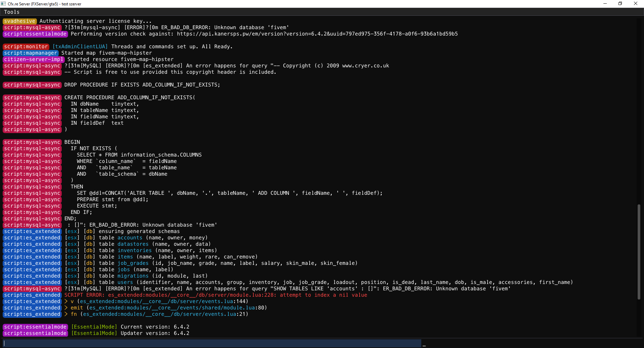This screenshot has height=348, width=644.
Task: Select the citizen-server-impl tag
Action: (x=33, y=59)
